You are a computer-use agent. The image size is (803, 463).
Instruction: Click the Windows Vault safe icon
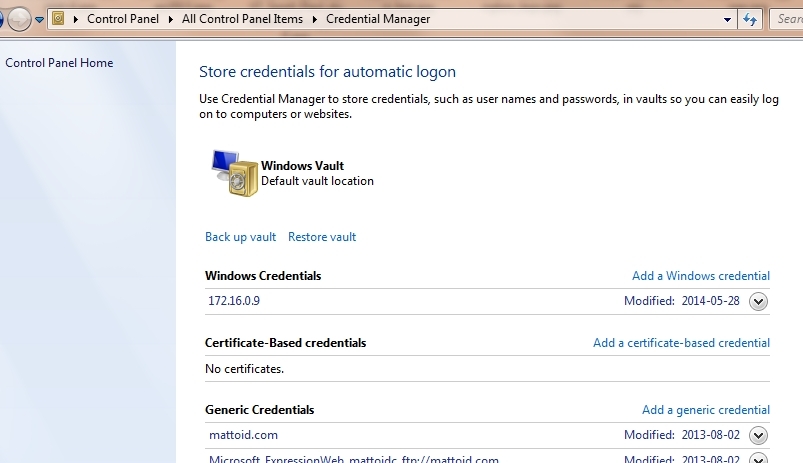(235, 173)
